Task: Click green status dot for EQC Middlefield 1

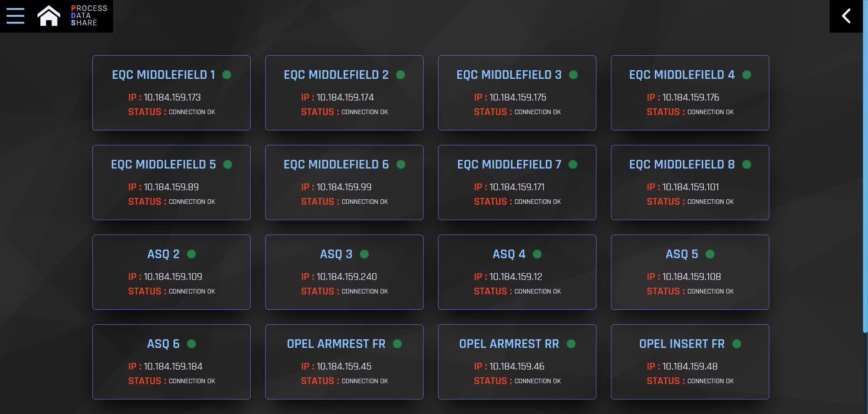Action: [227, 75]
